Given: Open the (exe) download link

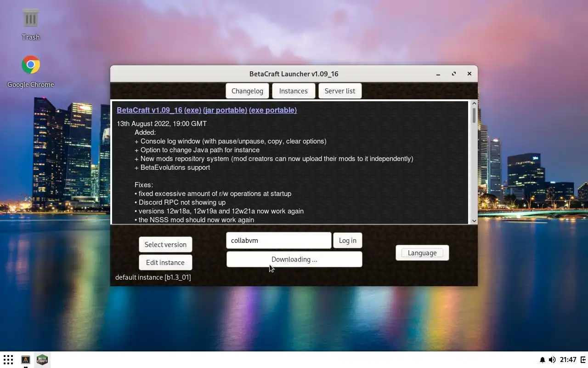Looking at the screenshot, I should 192,110.
